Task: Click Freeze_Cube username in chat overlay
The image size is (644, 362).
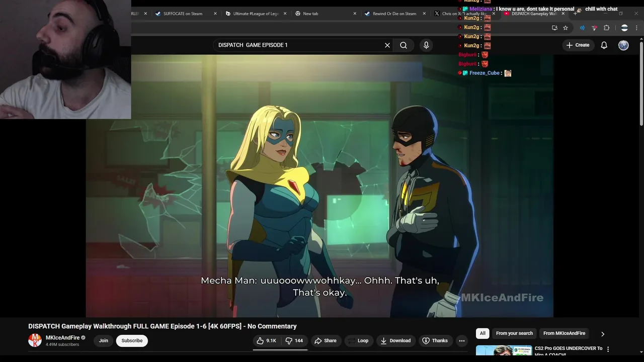Action: (485, 73)
